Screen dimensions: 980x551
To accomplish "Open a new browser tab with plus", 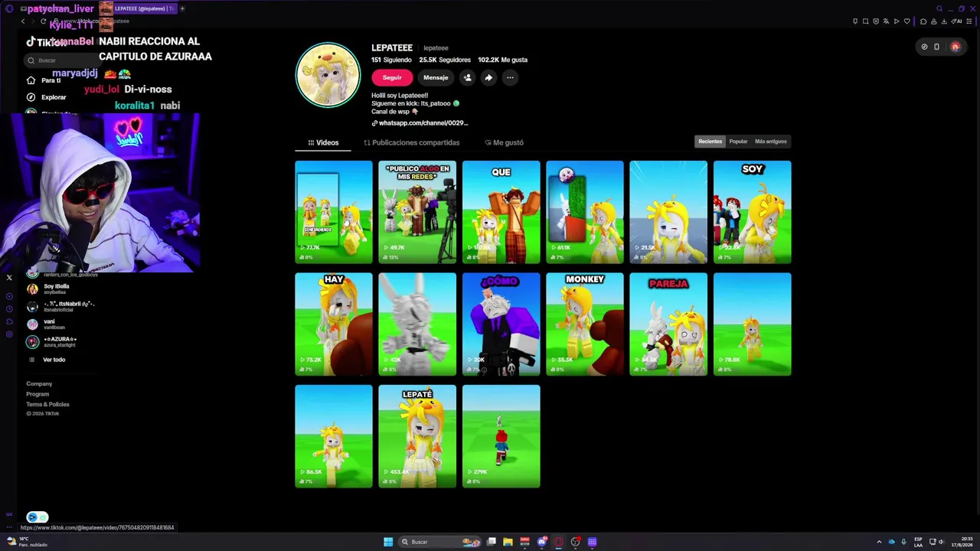I will point(182,8).
